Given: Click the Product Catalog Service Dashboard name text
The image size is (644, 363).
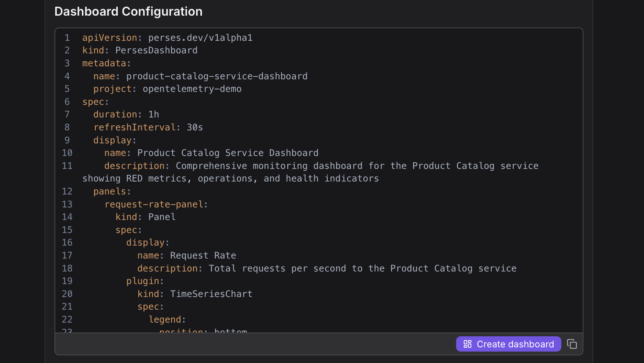Looking at the screenshot, I should (227, 153).
